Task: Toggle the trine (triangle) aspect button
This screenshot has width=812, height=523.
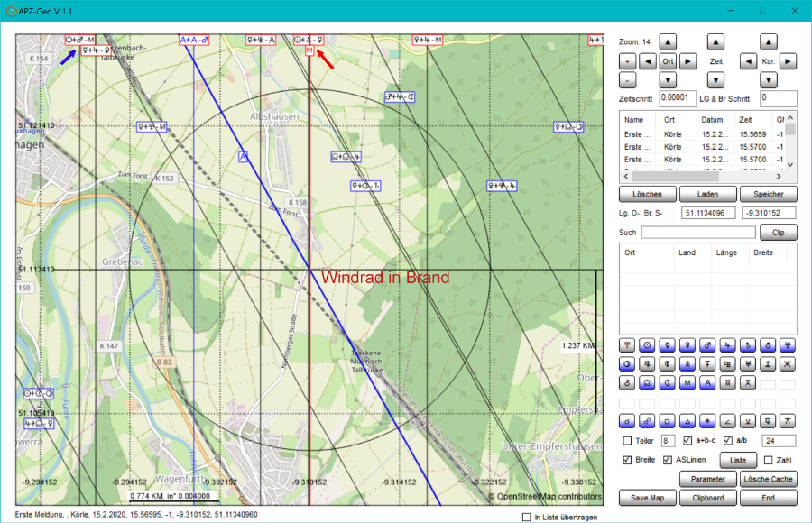Action: (687, 421)
